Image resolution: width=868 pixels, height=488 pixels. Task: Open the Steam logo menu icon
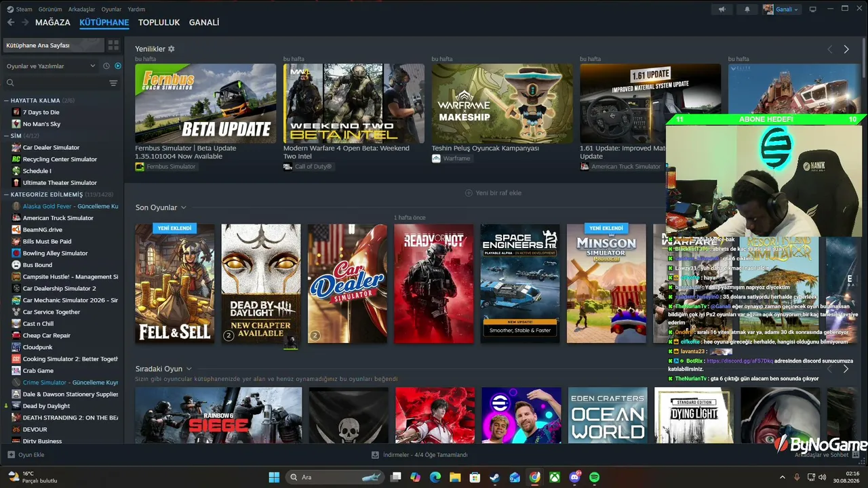9,9
